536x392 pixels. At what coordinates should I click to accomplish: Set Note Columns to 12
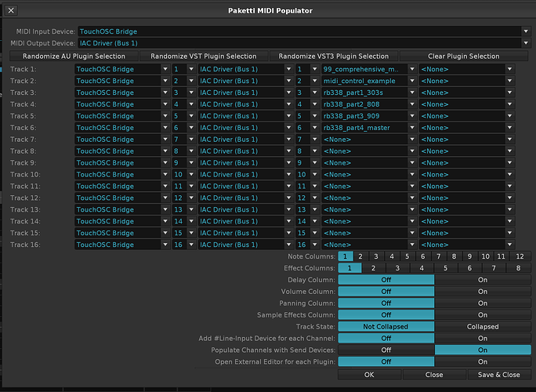[x=520, y=256]
